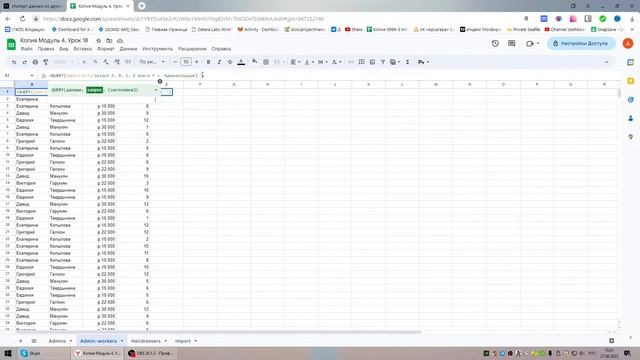Toggle strikethrough formatting
Image resolution: width=640 pixels, height=360 pixels.
[x=230, y=62]
